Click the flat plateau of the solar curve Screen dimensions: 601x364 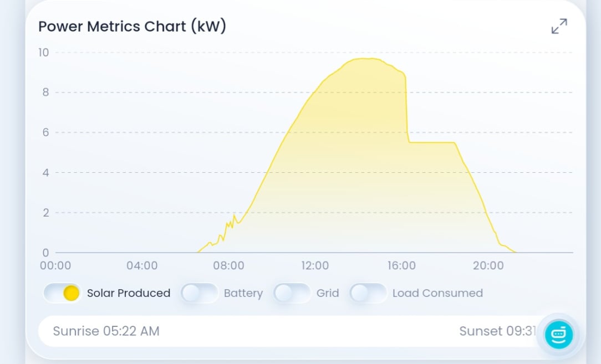coord(432,142)
